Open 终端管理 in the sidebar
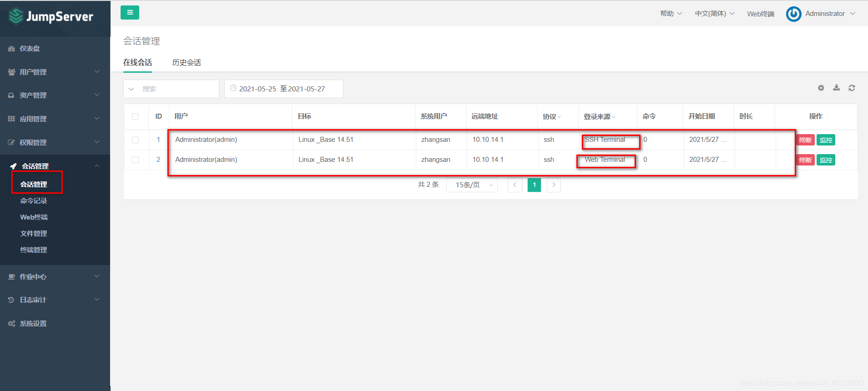This screenshot has width=868, height=391. point(34,250)
